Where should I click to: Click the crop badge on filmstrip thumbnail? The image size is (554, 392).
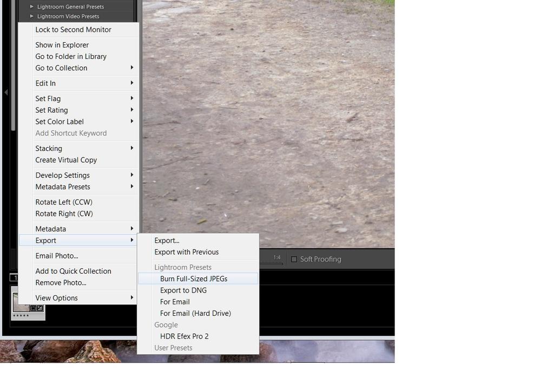tap(34, 308)
